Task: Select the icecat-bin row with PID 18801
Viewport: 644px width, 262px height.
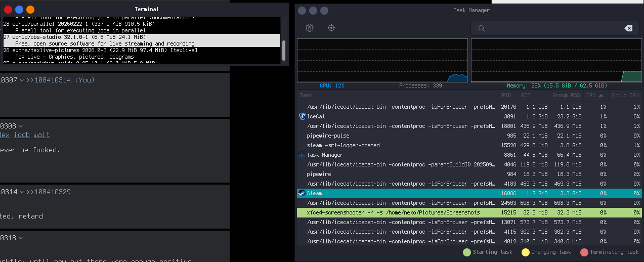Action: [469, 126]
